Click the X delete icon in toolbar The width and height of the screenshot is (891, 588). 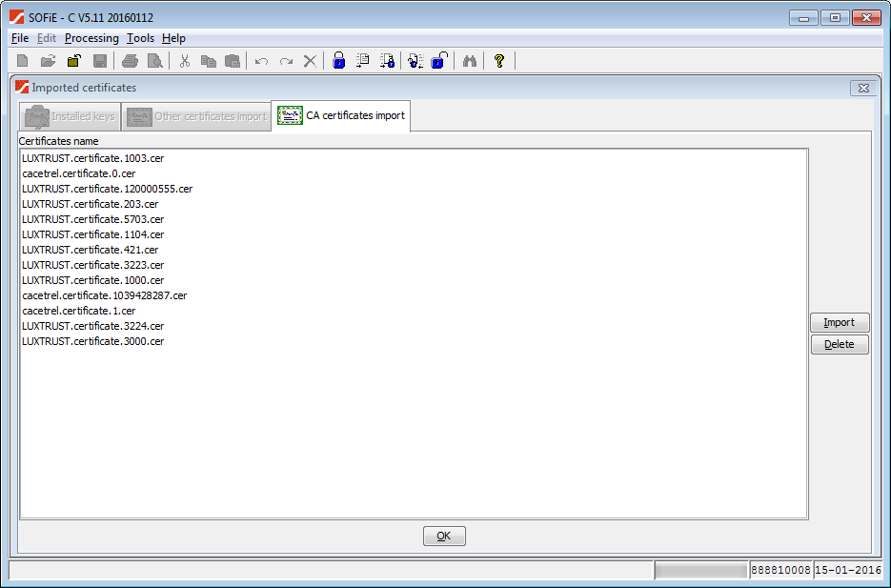pos(310,61)
